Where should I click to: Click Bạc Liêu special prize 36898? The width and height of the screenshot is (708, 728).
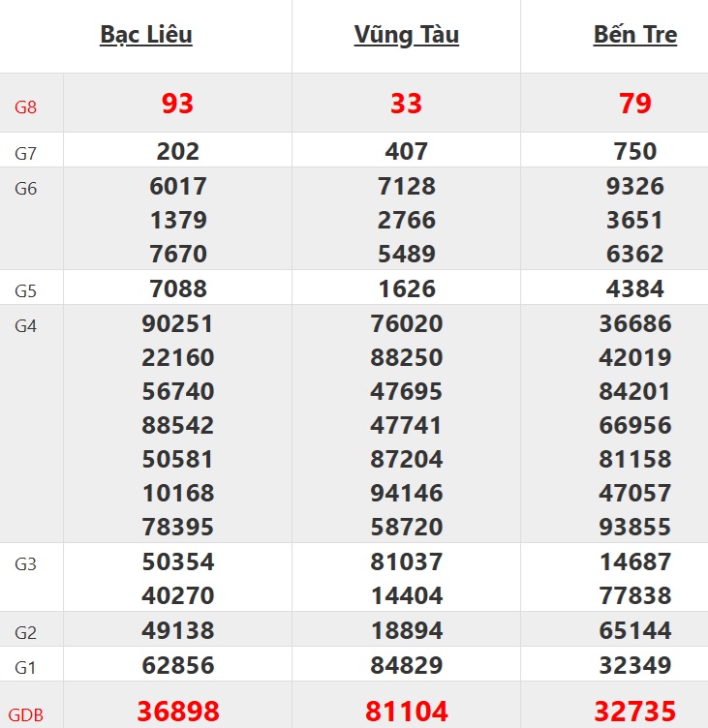(178, 712)
